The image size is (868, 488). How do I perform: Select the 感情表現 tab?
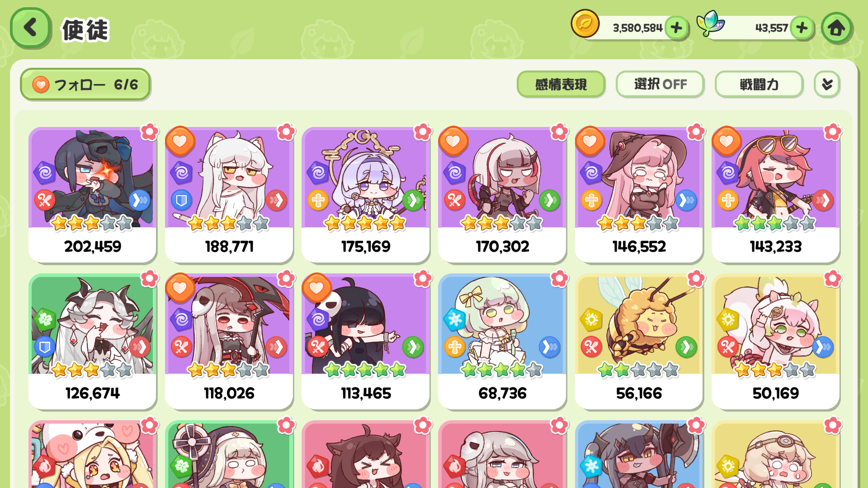561,84
